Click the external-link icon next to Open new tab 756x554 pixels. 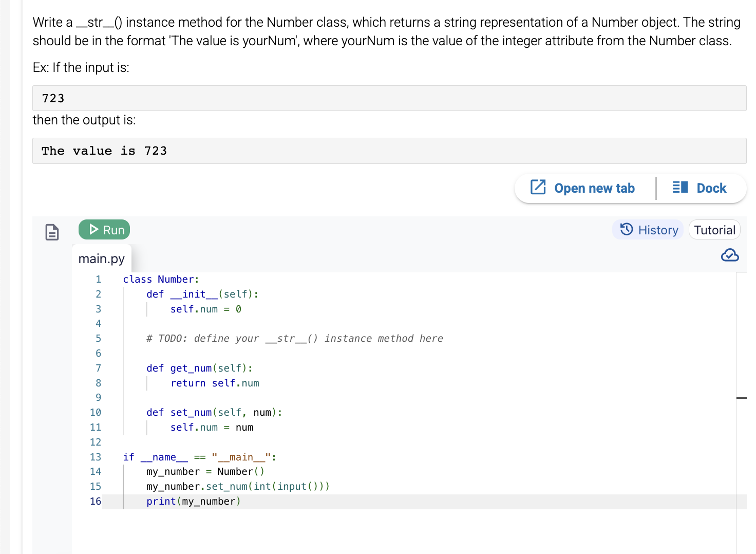pos(537,188)
